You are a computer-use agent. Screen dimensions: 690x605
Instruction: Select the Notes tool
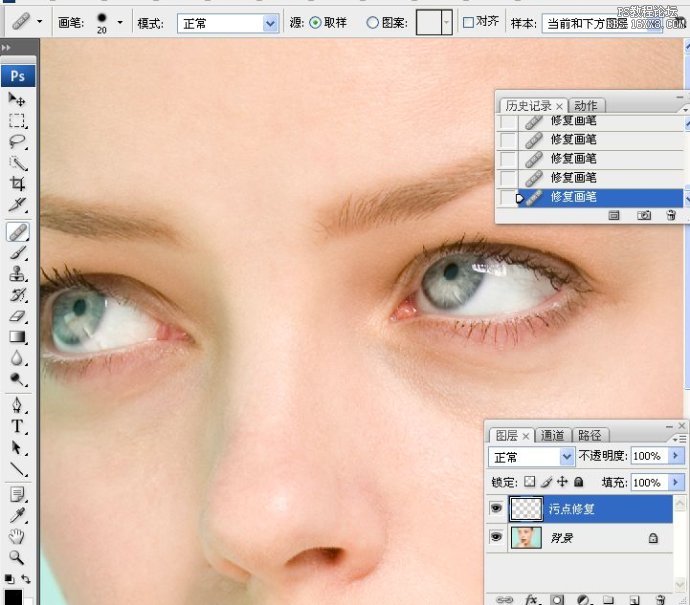coord(17,494)
